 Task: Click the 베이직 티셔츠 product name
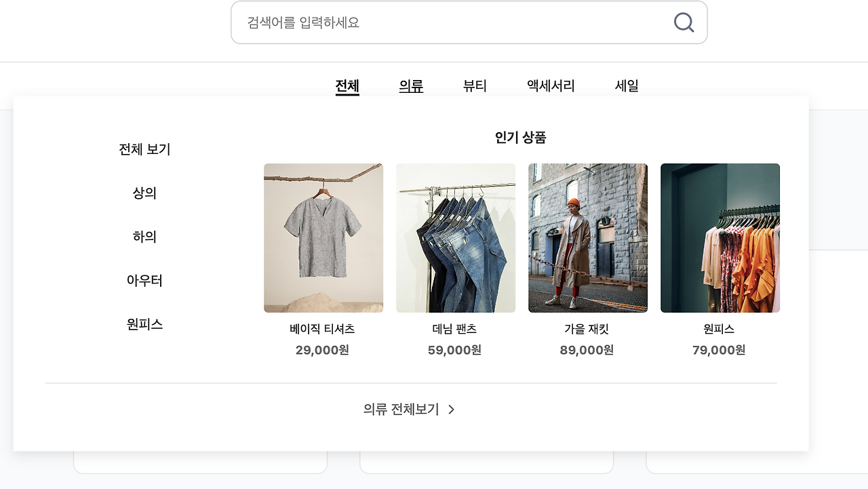coord(322,329)
